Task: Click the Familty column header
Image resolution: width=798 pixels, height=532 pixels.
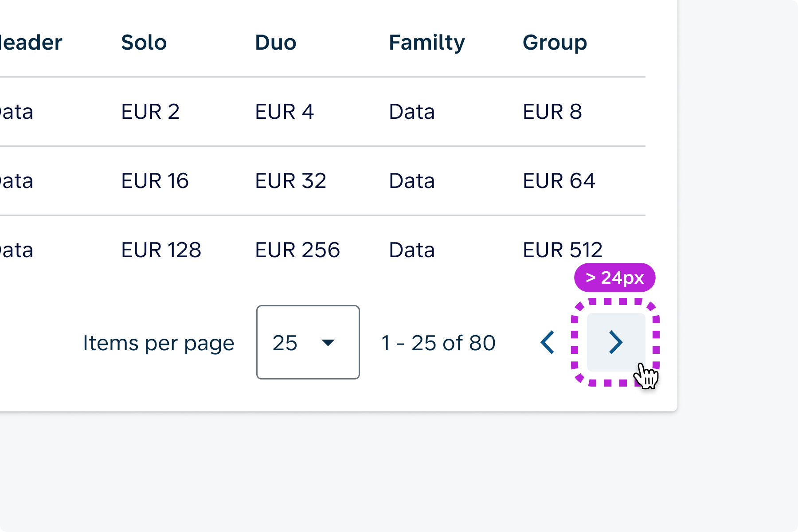Action: 427,43
